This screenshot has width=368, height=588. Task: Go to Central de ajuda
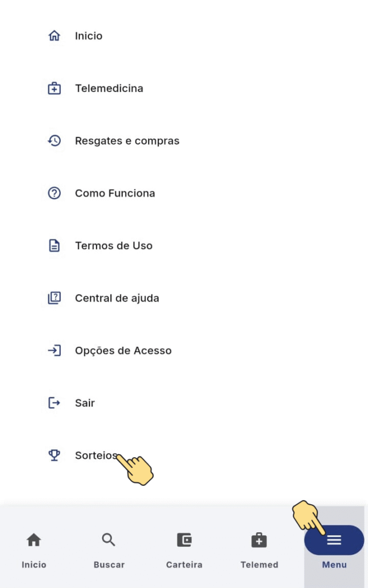[x=117, y=298]
